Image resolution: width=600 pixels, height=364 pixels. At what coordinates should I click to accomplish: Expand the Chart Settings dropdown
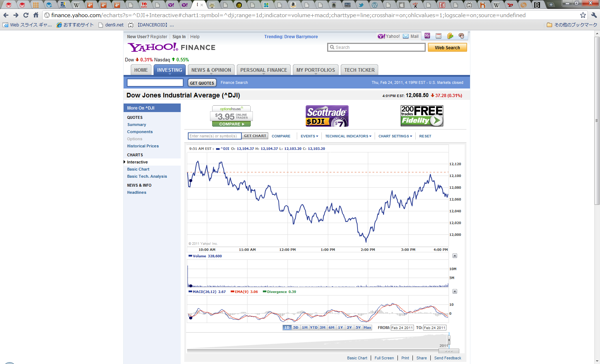click(x=395, y=136)
